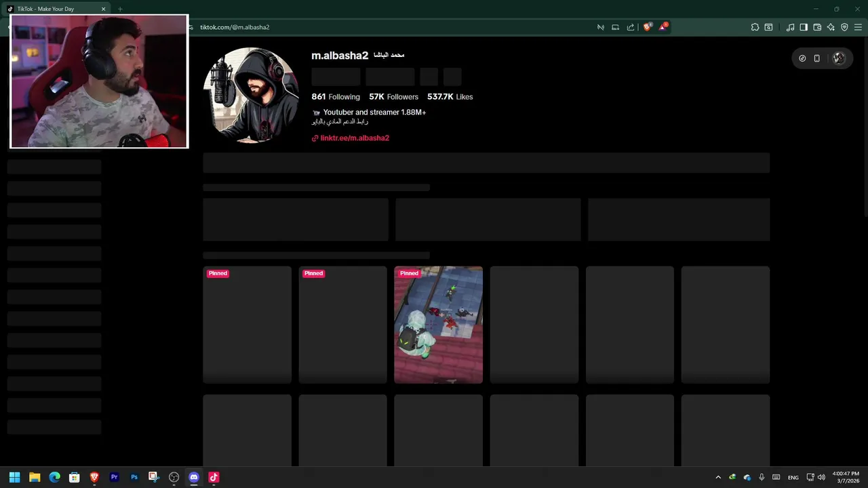Click the 57K Followers count
This screenshot has width=868, height=488.
pos(393,97)
